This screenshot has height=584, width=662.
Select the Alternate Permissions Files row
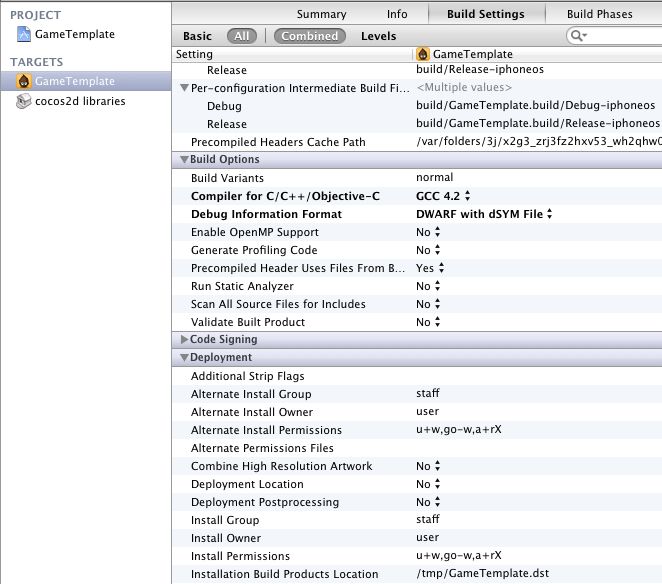pos(417,448)
